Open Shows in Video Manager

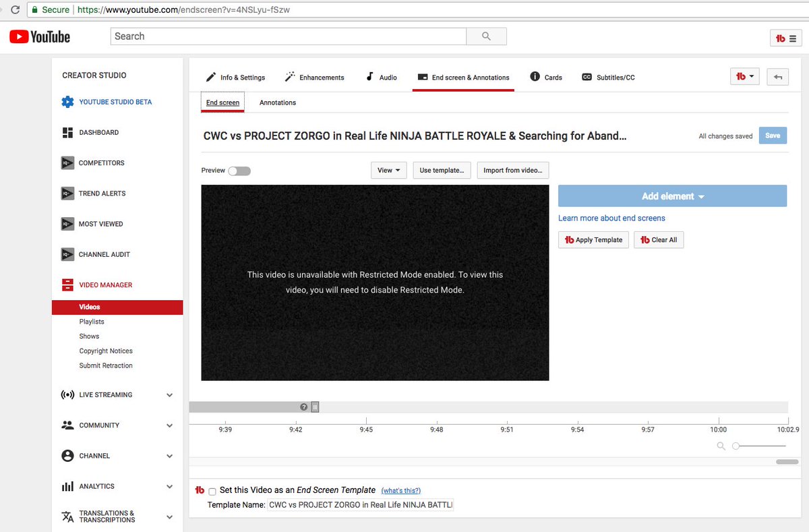point(89,336)
